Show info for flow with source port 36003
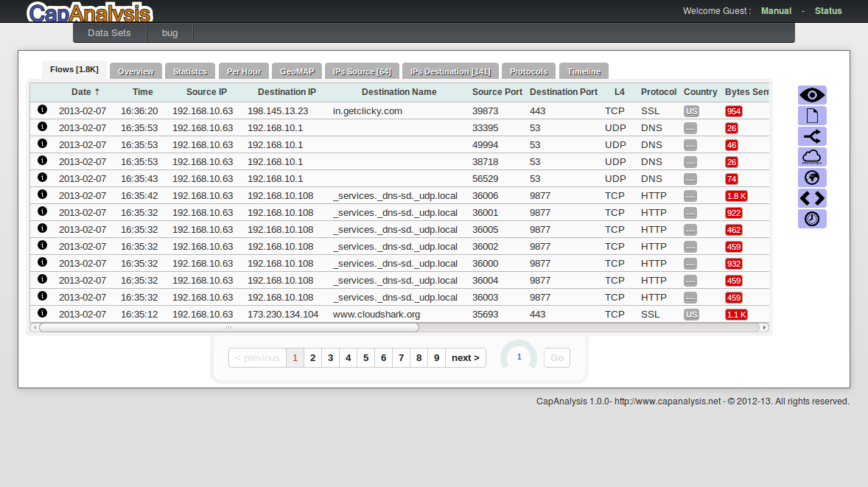The width and height of the screenshot is (868, 487). (42, 296)
